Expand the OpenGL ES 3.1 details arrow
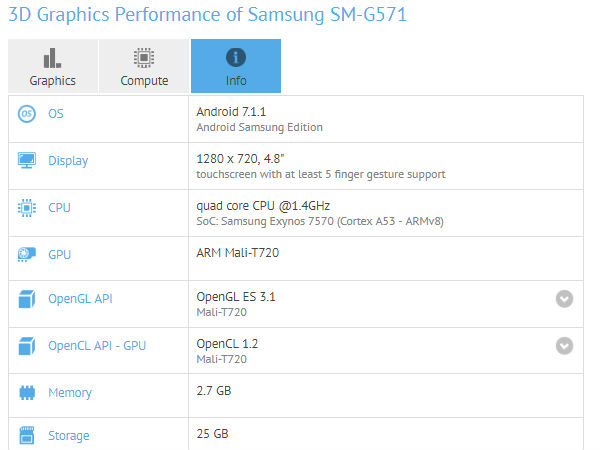This screenshot has width=600, height=450. tap(564, 299)
